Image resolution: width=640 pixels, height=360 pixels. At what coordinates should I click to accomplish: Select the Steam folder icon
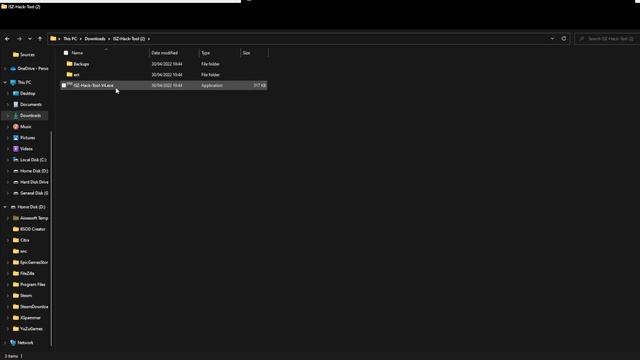16,296
